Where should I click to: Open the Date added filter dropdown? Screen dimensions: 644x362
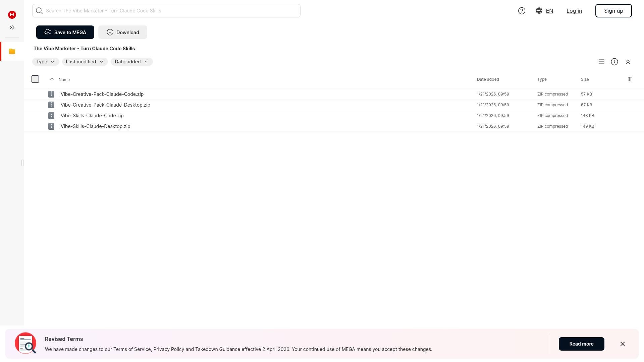pos(131,62)
